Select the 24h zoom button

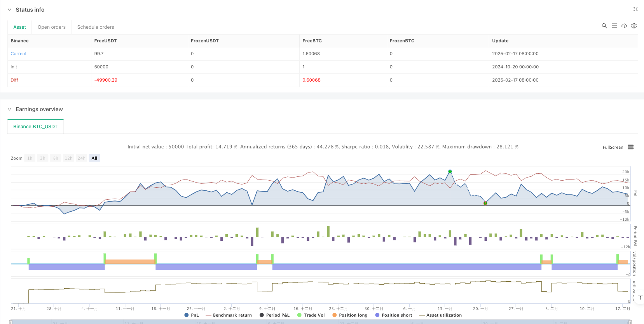[81, 158]
